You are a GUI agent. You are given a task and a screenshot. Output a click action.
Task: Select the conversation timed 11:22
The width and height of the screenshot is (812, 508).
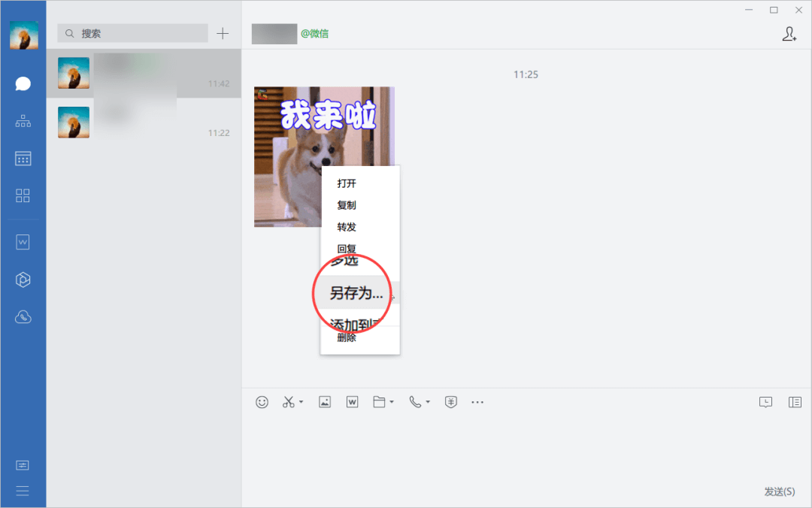tap(144, 122)
